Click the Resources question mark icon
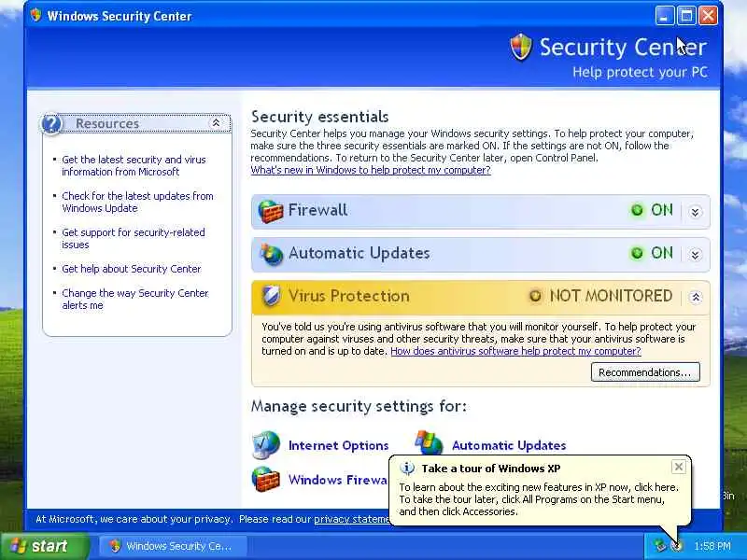The image size is (747, 560). (x=51, y=124)
